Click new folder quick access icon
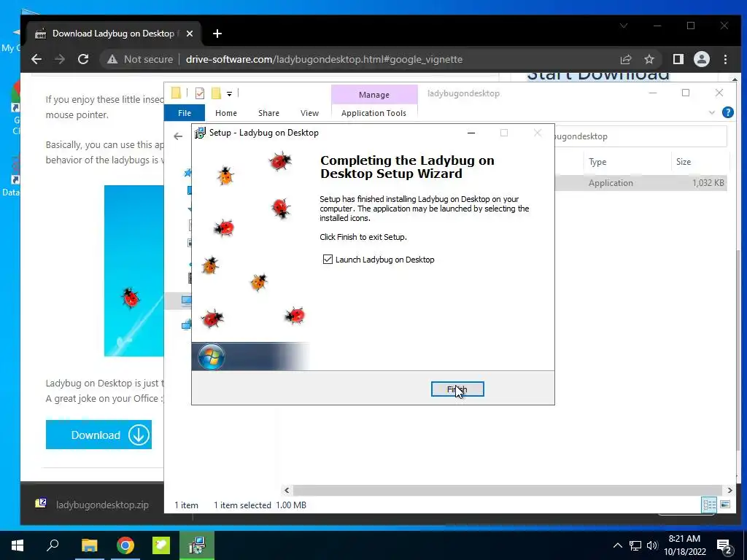 [216, 93]
